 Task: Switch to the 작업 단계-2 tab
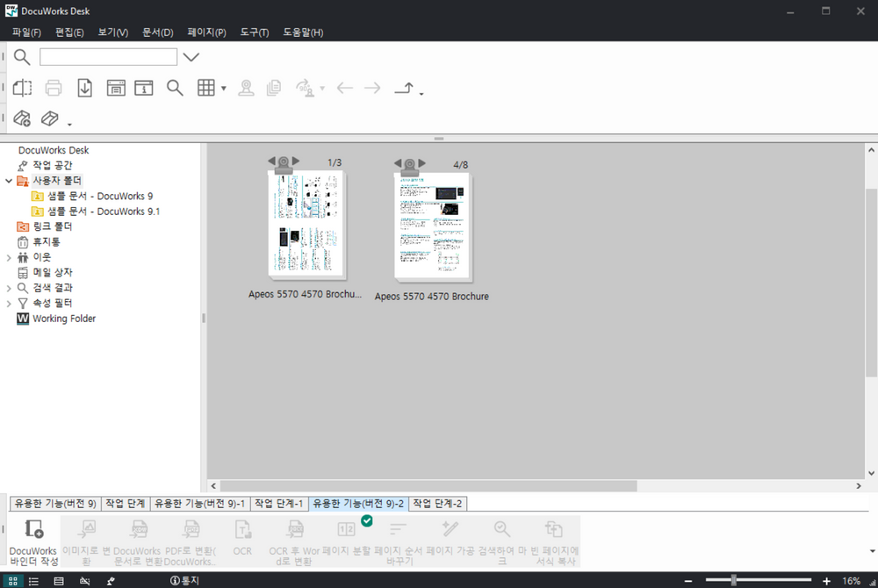437,504
